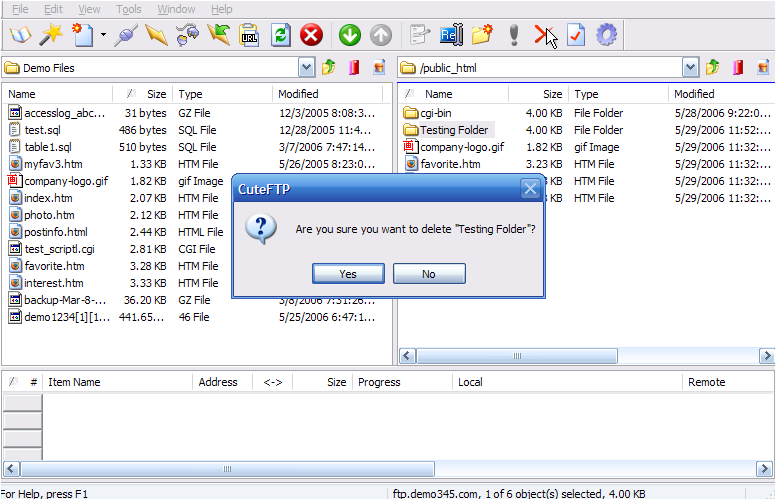The image size is (776, 500).
Task: Click the red Stop transfer icon
Action: pos(311,35)
